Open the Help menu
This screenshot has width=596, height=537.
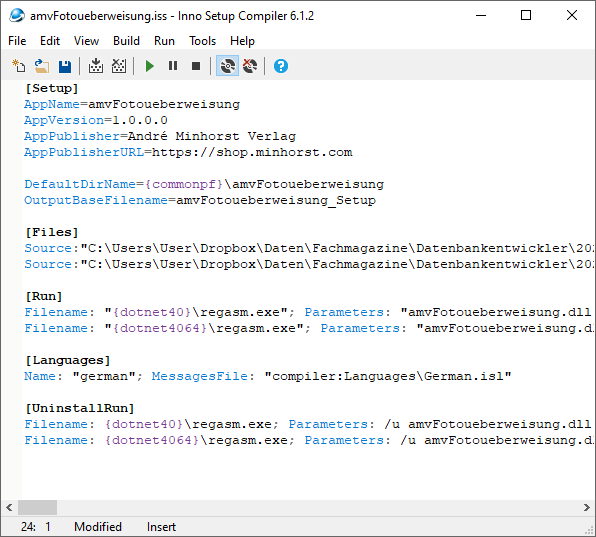pyautogui.click(x=242, y=41)
